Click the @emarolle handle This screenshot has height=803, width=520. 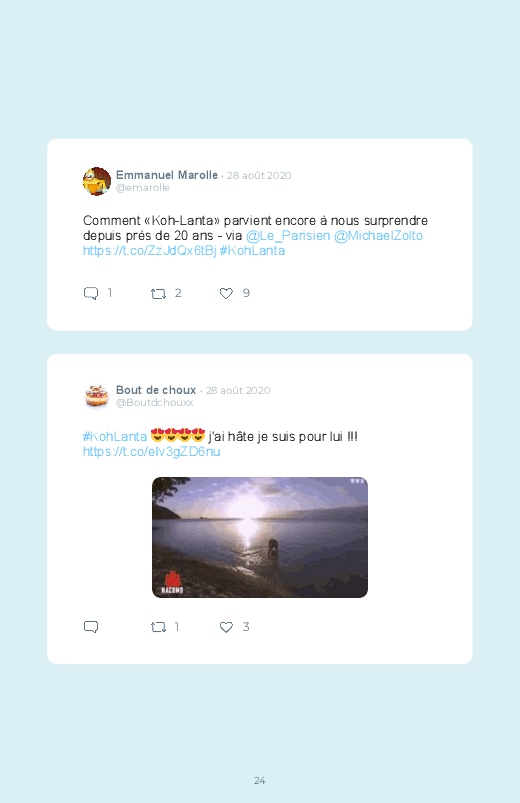tap(143, 187)
